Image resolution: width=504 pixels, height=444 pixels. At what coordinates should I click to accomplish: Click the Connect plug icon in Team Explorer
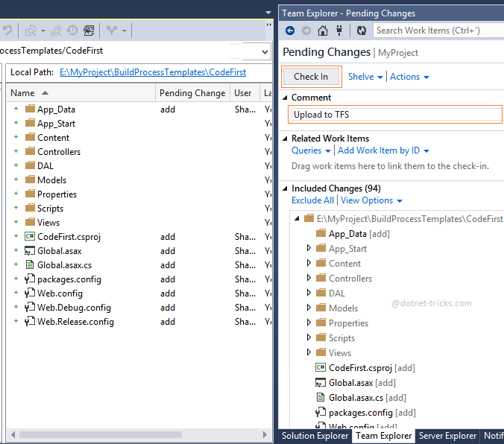[339, 31]
